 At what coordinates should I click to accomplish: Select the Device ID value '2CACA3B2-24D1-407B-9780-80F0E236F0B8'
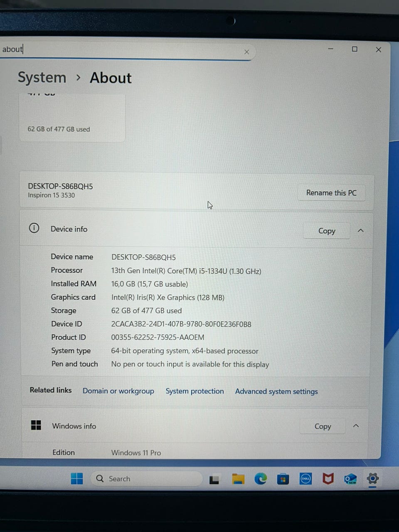click(x=181, y=324)
